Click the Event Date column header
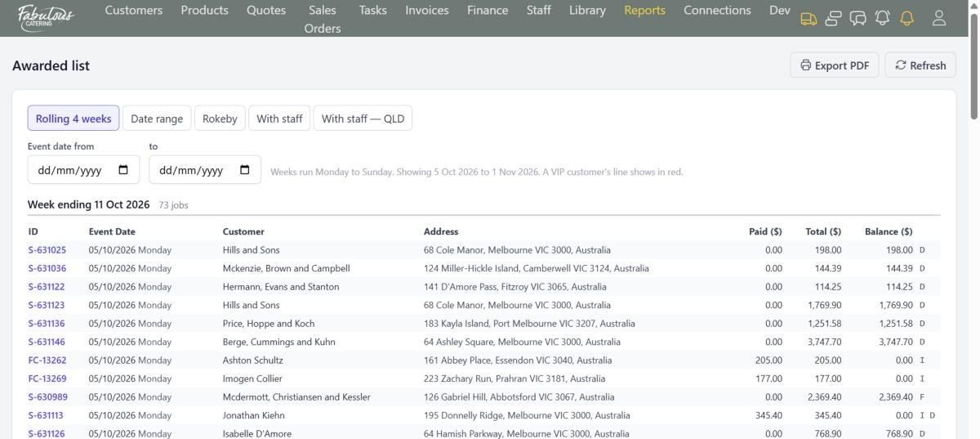 pyautogui.click(x=112, y=231)
